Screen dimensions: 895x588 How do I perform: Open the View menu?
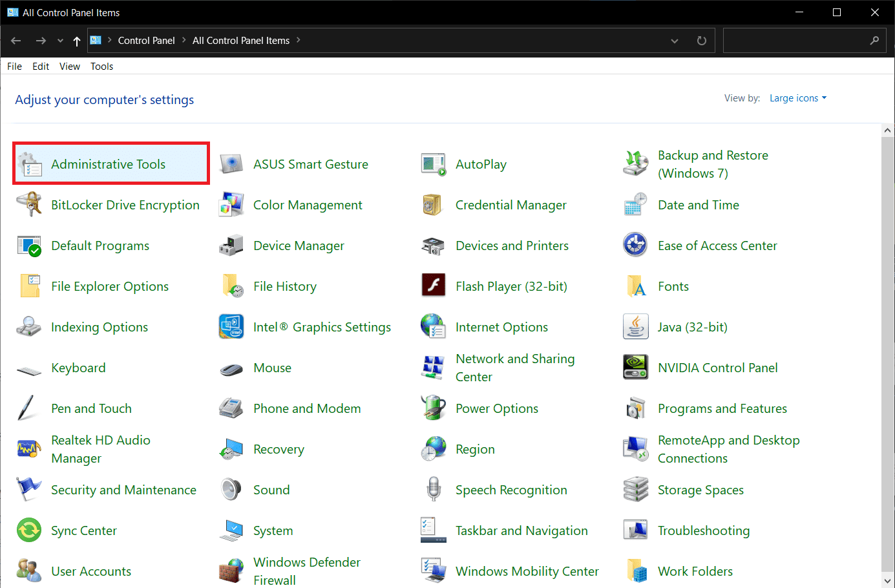click(x=69, y=66)
